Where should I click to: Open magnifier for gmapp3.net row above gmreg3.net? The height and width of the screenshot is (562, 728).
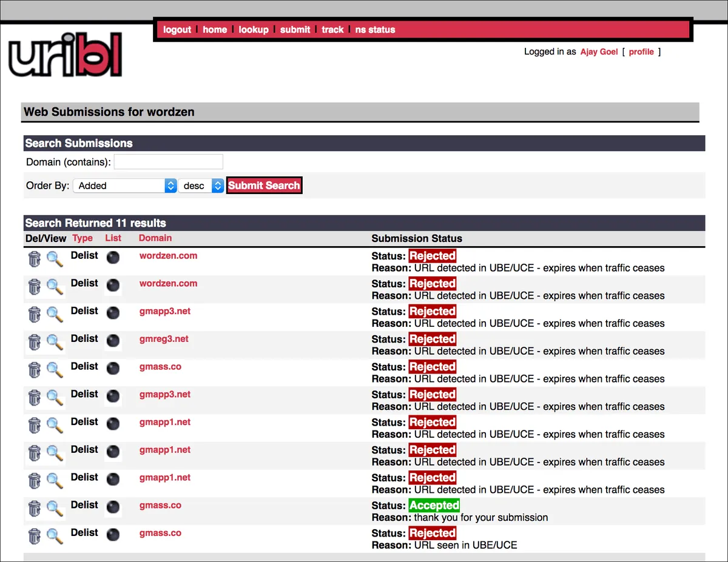click(55, 315)
